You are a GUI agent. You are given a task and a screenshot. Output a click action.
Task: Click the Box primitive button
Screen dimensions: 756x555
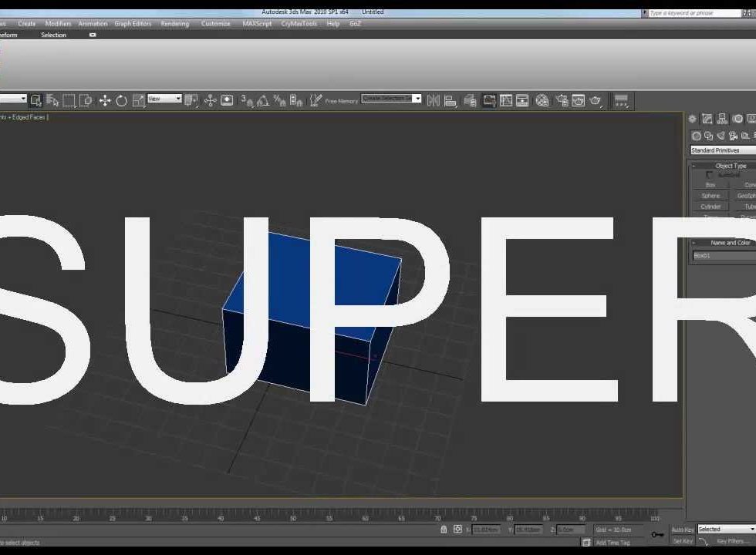710,185
